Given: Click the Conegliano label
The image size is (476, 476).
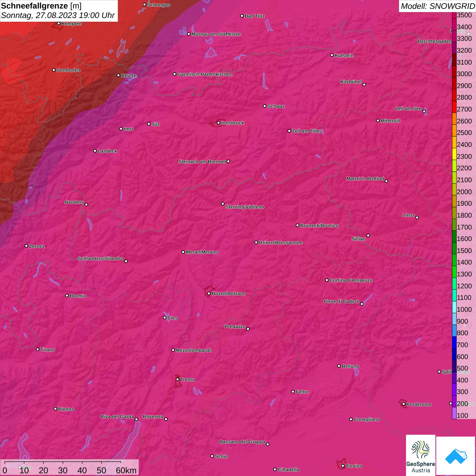Looking at the screenshot, I should 367,419.
